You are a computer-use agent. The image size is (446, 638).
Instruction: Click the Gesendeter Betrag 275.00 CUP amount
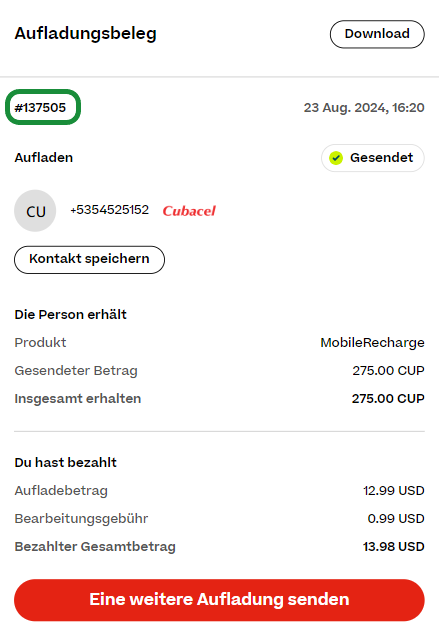[x=388, y=371]
